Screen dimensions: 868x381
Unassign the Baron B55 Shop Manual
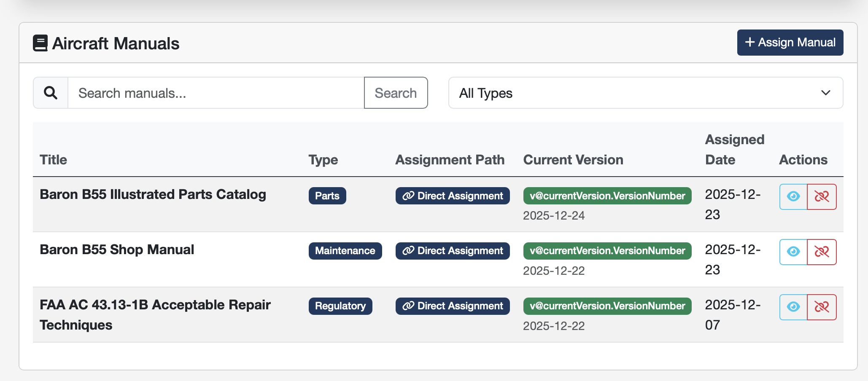822,252
